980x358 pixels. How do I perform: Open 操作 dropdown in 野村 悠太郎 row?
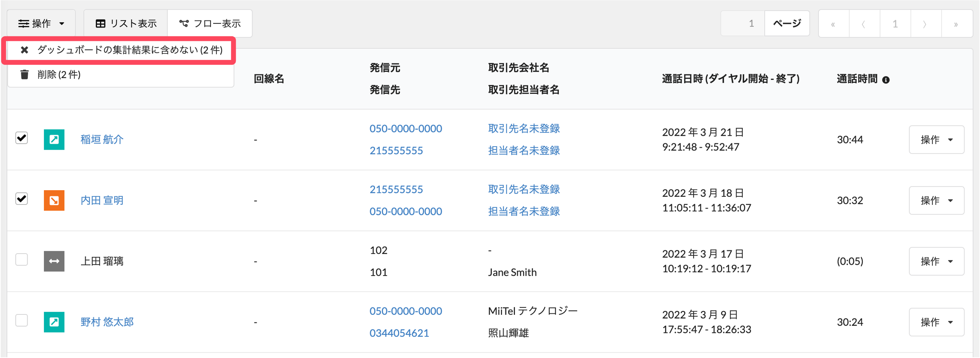coord(936,322)
